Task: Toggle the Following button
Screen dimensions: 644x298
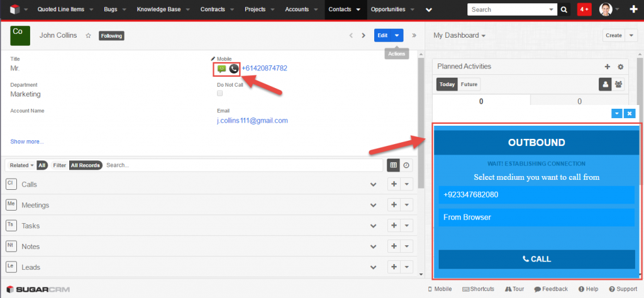Action: click(111, 36)
